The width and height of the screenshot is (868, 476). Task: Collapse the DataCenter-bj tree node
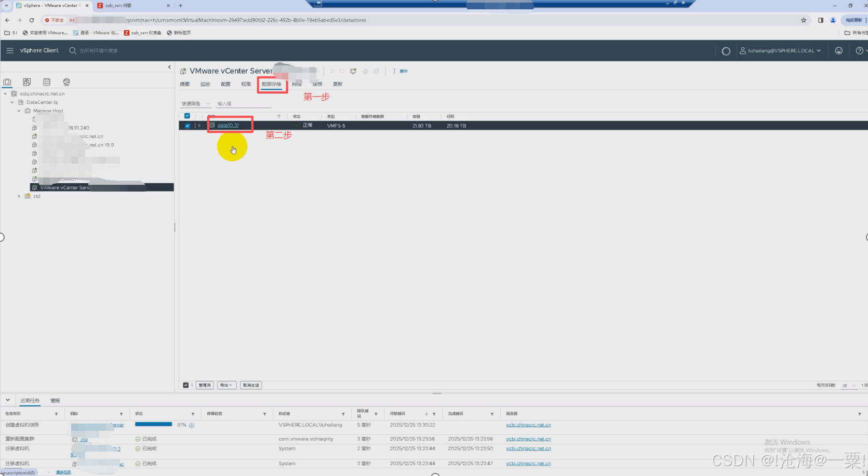click(x=12, y=102)
